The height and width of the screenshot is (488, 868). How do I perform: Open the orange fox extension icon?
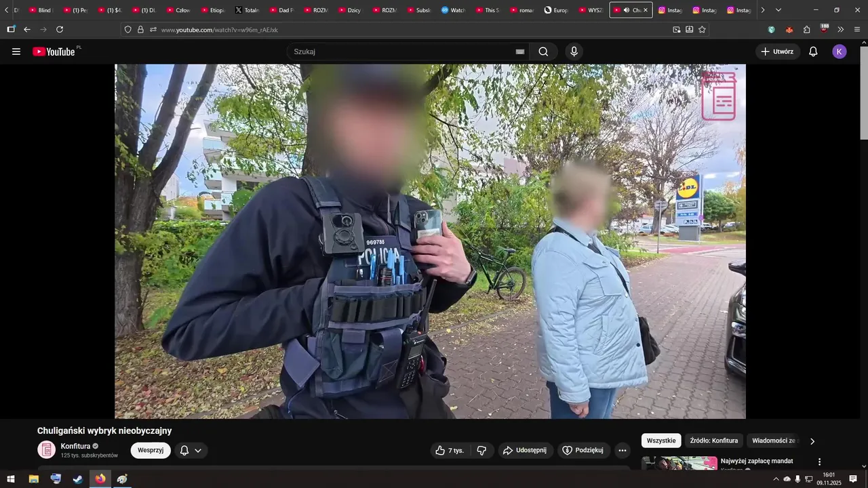click(x=789, y=30)
